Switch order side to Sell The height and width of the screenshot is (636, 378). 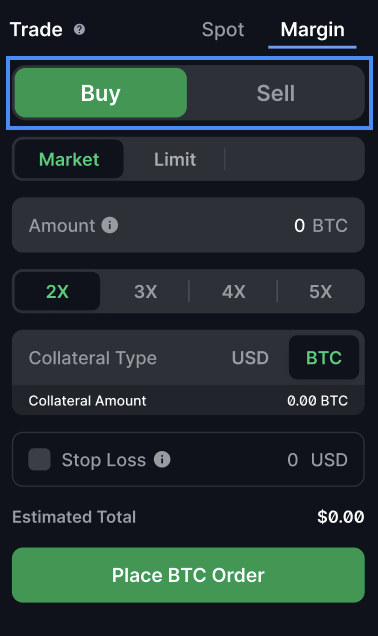point(276,93)
